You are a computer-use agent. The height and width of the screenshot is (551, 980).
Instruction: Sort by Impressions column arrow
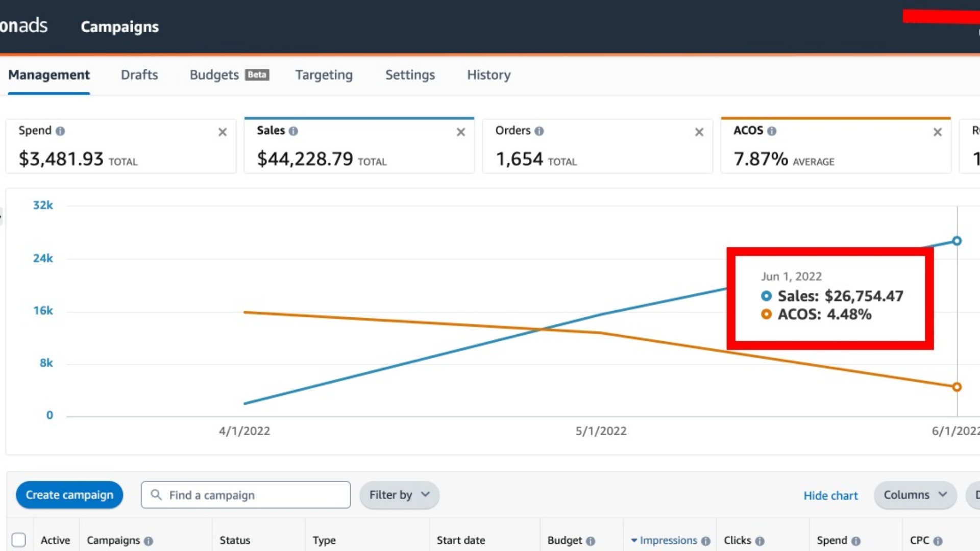coord(634,540)
